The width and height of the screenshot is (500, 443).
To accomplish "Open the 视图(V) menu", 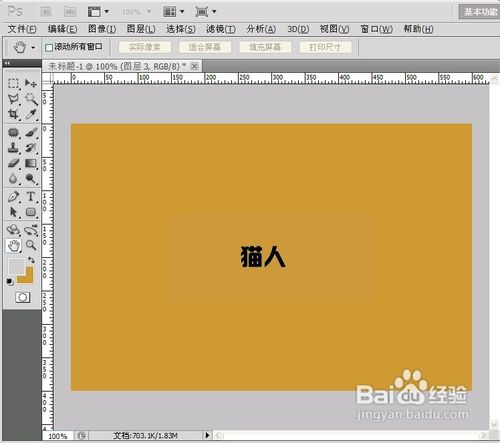I will tap(334, 29).
